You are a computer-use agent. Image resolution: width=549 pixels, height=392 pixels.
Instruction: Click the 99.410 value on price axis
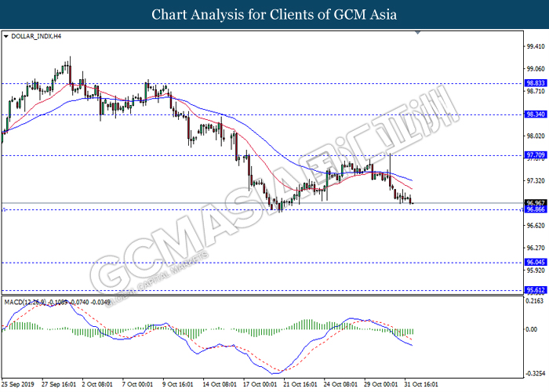(x=535, y=45)
